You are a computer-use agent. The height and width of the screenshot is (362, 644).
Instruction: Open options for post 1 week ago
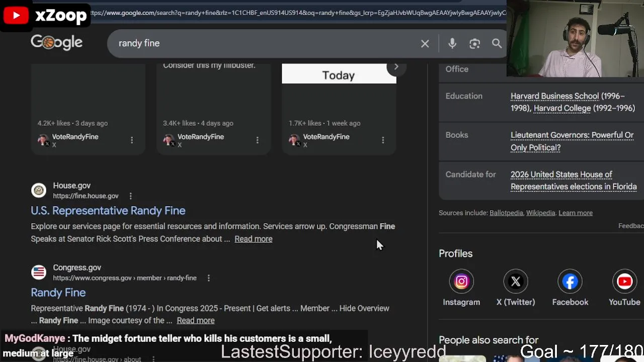pyautogui.click(x=383, y=140)
